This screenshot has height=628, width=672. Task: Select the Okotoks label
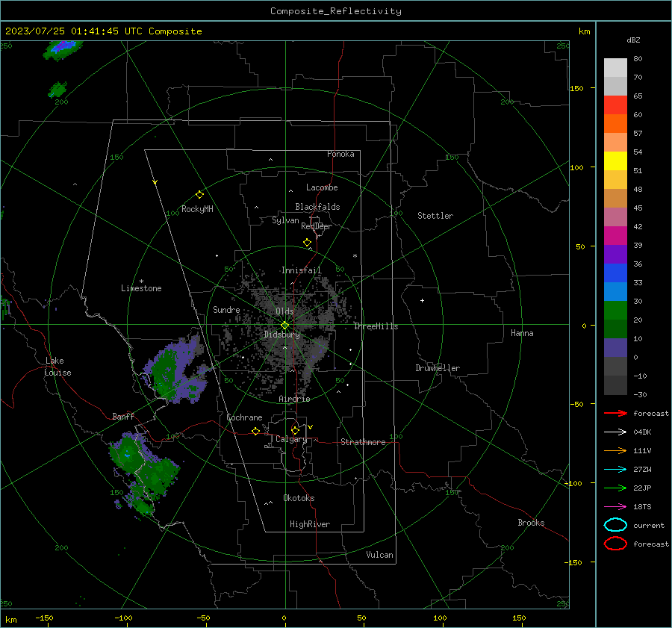[299, 498]
